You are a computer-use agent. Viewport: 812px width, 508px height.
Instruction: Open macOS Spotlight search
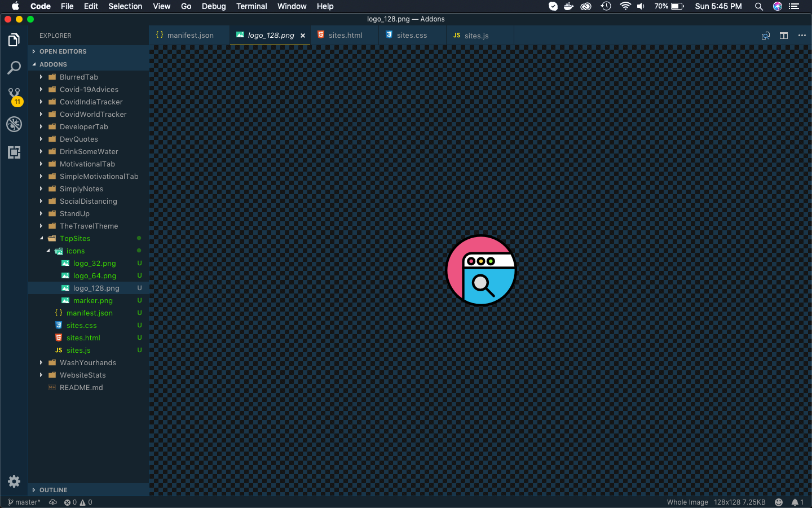point(759,6)
